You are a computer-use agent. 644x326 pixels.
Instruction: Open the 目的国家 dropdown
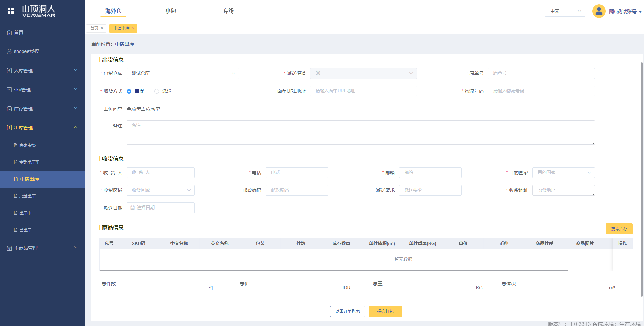click(x=563, y=173)
